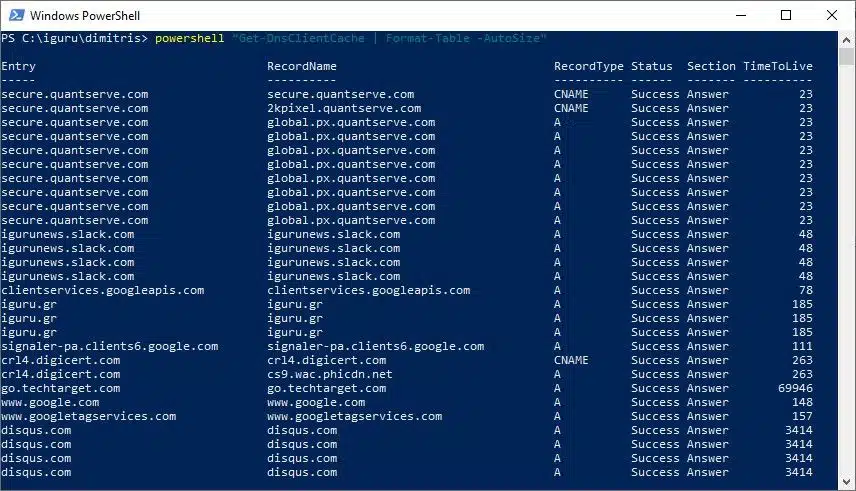Click entry www.googletagservices.com
This screenshot has width=856, height=491.
[x=88, y=417]
